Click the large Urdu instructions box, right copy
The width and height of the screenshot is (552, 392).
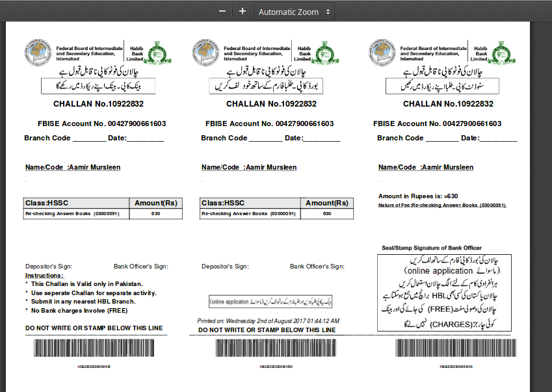pos(444,293)
